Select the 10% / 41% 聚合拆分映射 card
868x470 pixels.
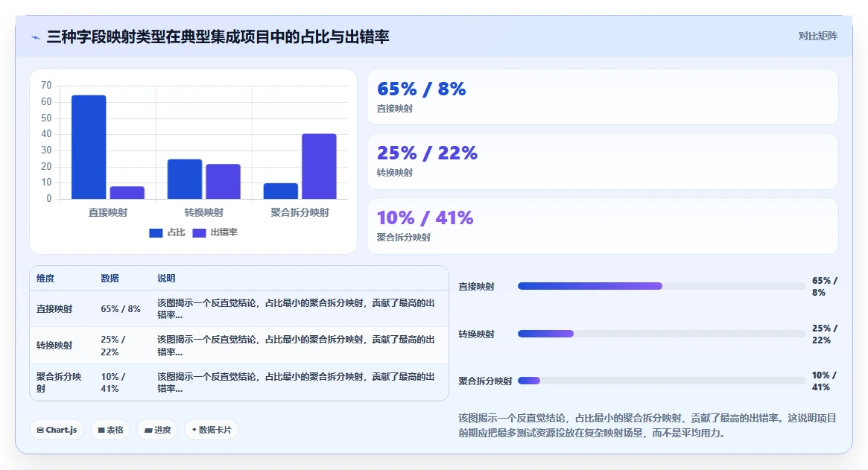pos(602,226)
